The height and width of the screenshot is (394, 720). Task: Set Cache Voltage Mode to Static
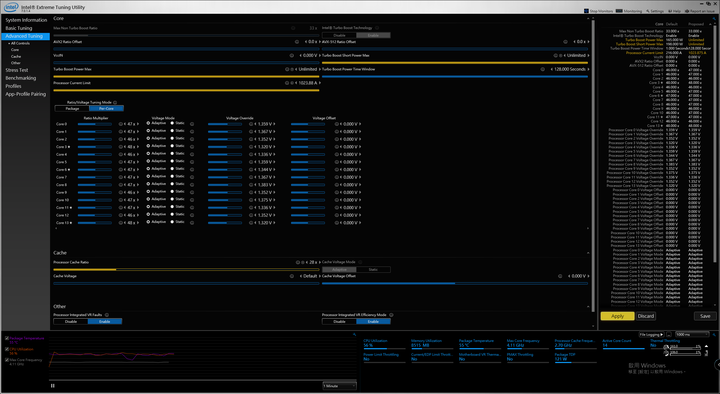coord(373,270)
